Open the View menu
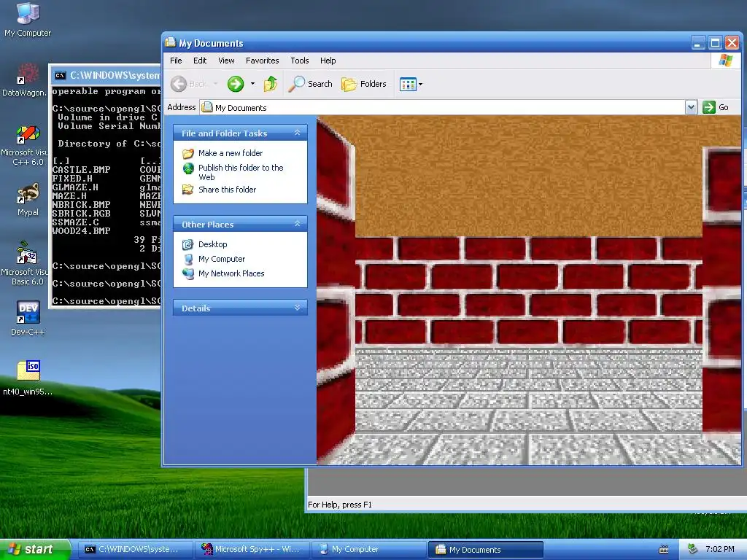747x560 pixels. (x=226, y=61)
